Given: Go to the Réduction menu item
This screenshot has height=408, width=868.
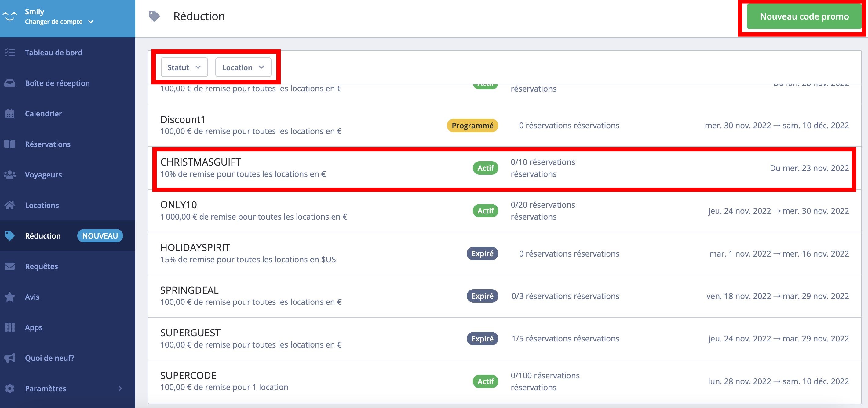Looking at the screenshot, I should (43, 236).
